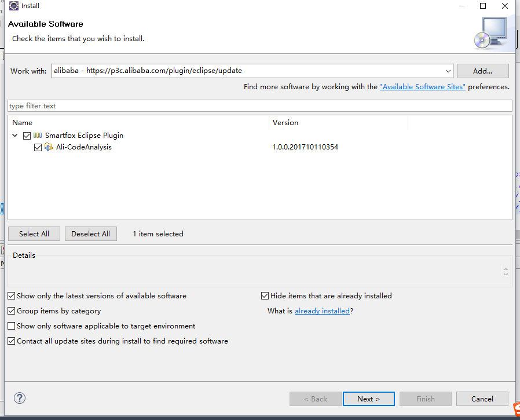520x420 pixels.
Task: Uncheck the Smartfox Eclipse Plugin checkbox
Action: (27, 136)
